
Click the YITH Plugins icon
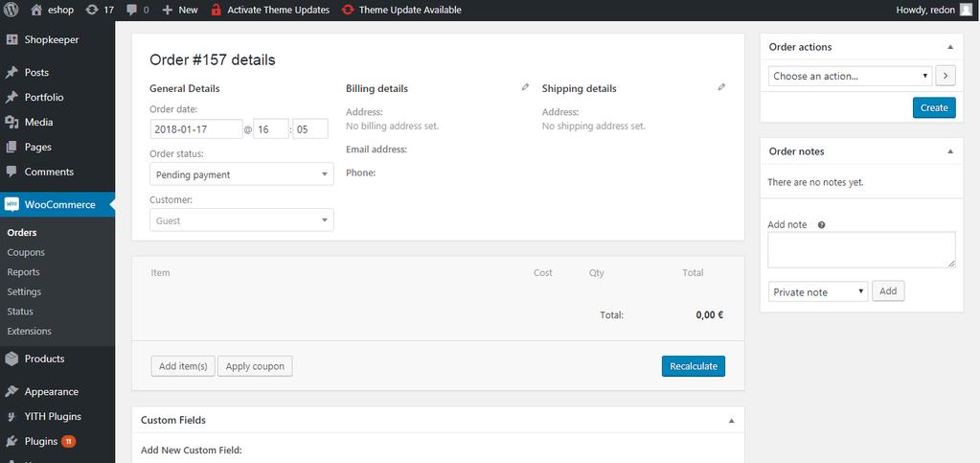click(11, 417)
